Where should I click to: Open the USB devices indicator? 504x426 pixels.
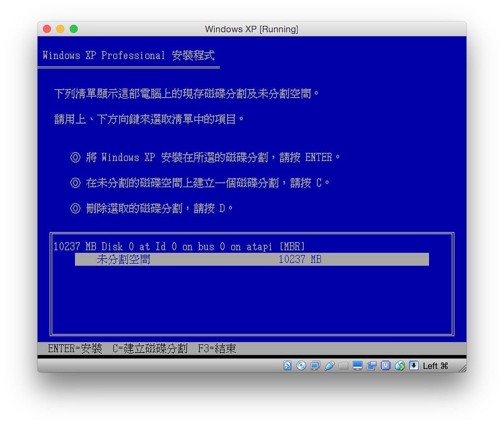pos(329,365)
